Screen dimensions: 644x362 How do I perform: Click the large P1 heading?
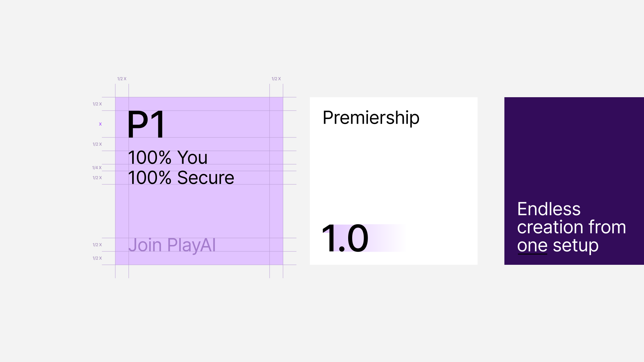click(146, 124)
